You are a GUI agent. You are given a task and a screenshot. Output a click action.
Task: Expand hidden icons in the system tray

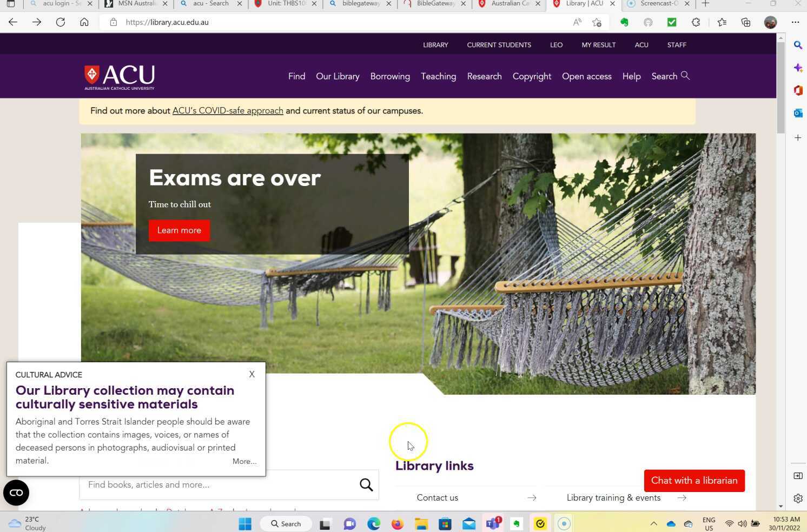(653, 523)
